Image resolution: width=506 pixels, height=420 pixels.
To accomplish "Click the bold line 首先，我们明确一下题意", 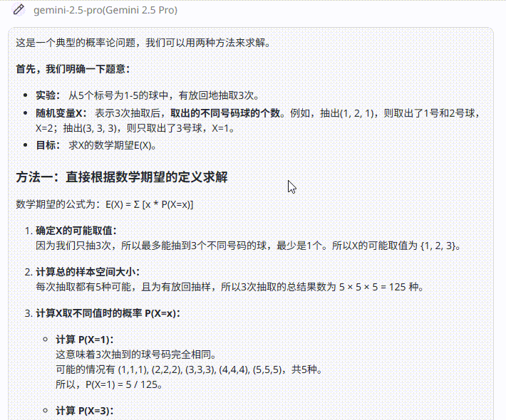I will tap(73, 68).
